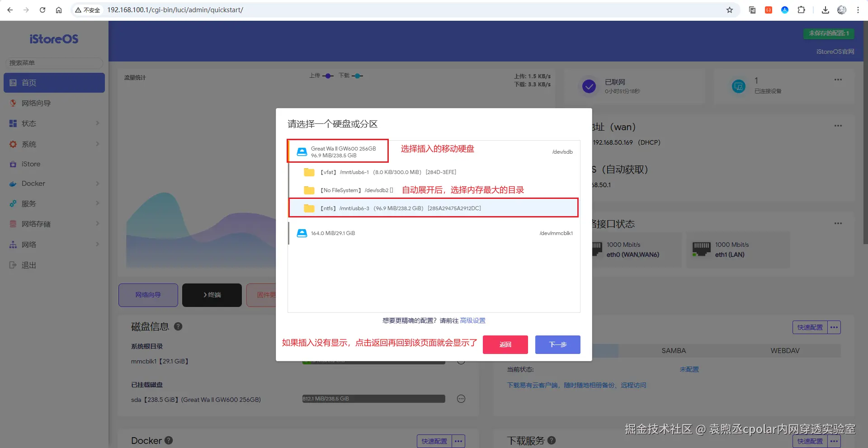This screenshot has width=868, height=448.
Task: Click the 下一步 button
Action: (558, 344)
